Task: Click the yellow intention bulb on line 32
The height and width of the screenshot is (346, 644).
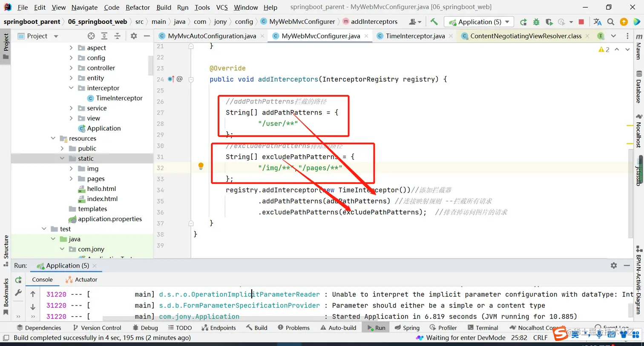Action: click(201, 166)
